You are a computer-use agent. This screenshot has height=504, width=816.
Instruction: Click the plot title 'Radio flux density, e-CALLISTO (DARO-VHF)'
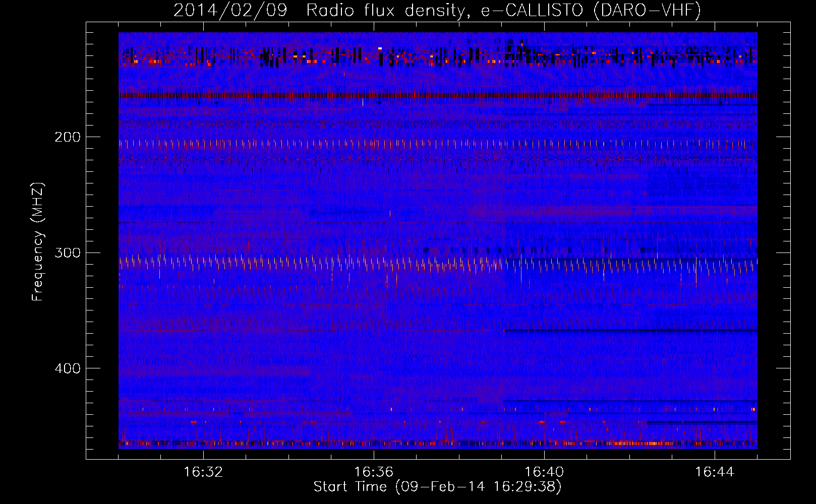click(x=503, y=10)
